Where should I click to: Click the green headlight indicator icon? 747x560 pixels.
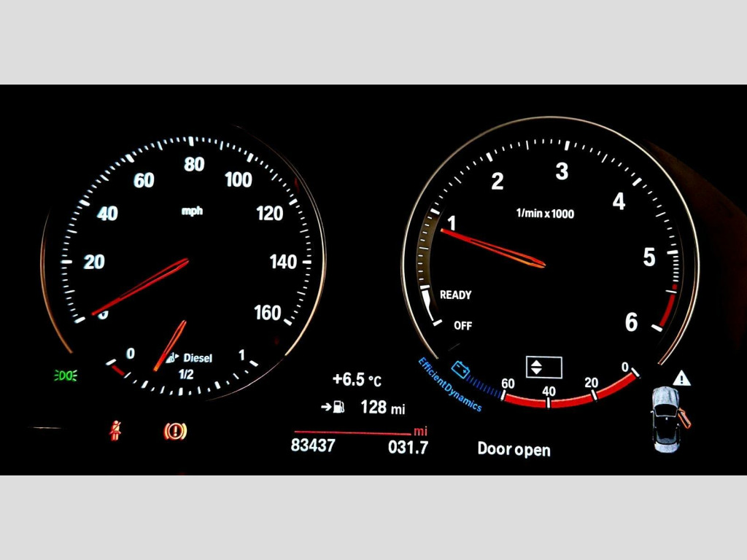click(x=65, y=376)
